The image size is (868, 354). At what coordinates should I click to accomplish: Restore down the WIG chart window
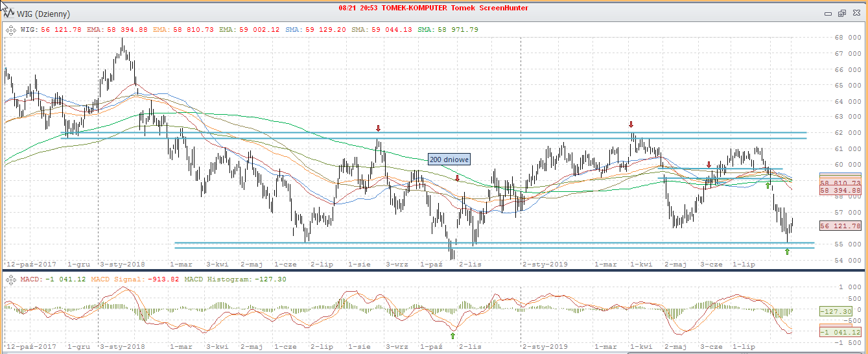click(842, 13)
